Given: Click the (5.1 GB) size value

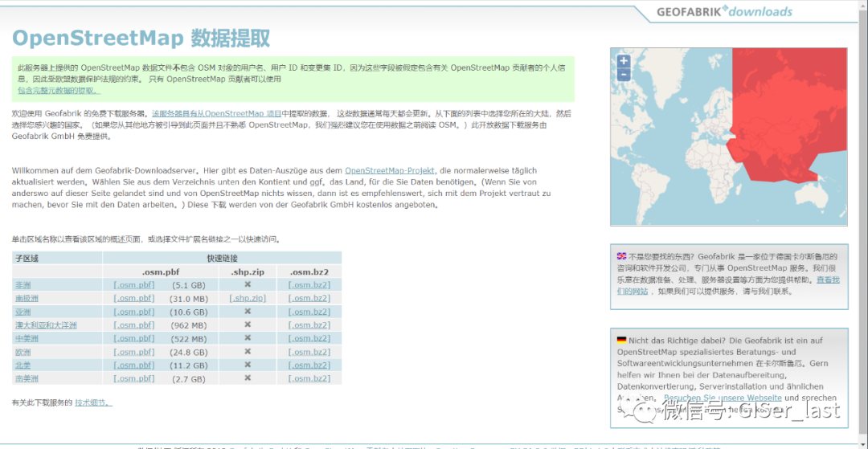Looking at the screenshot, I should point(188,285).
